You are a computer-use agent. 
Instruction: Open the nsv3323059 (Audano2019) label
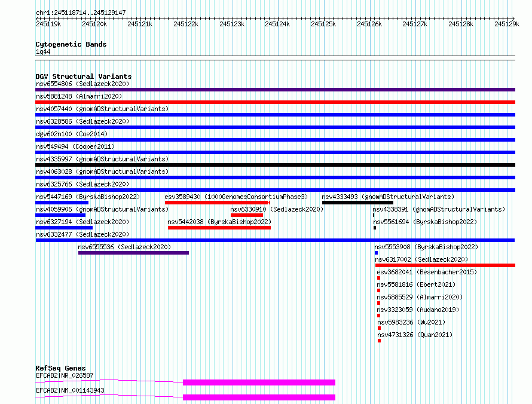418,310
